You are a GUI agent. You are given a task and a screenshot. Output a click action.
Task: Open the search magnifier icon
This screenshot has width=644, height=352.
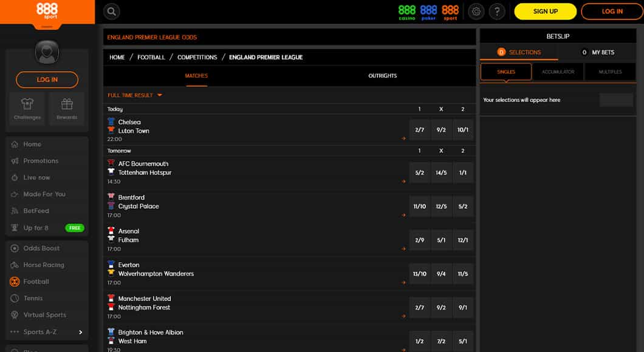111,12
